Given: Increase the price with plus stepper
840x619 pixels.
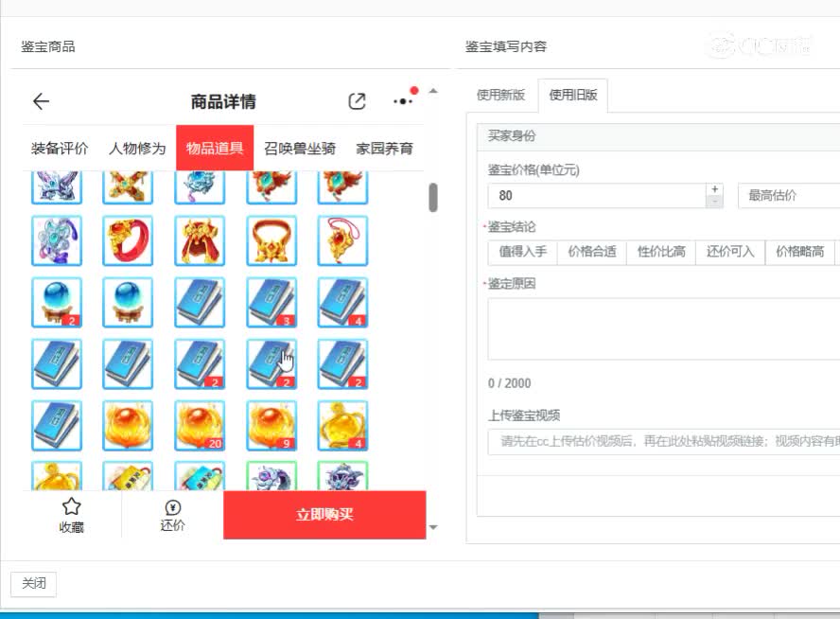Looking at the screenshot, I should (714, 189).
